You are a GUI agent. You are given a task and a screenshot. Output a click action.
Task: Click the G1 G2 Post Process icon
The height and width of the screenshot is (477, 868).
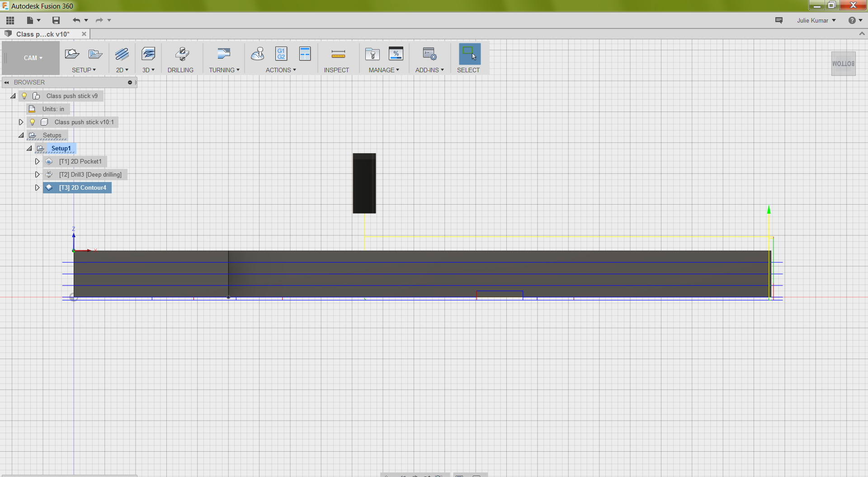[x=281, y=54]
